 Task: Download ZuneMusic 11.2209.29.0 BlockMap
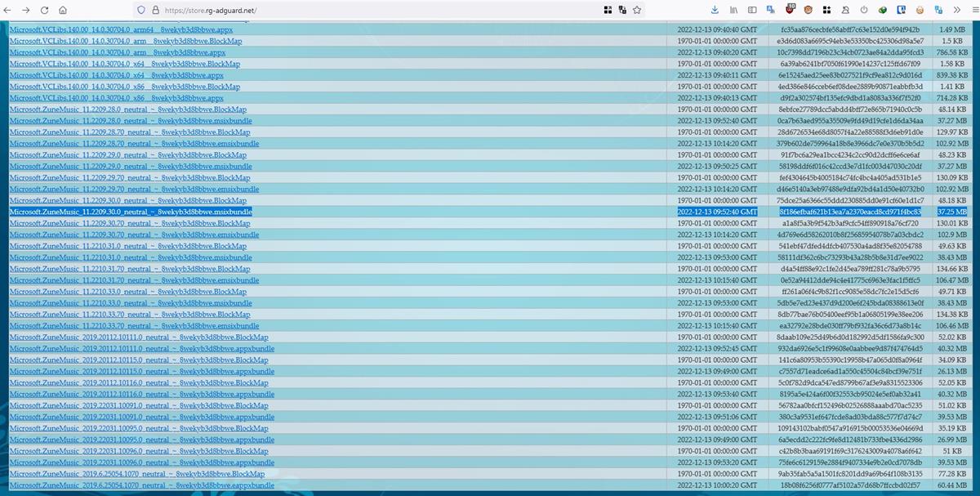[127, 155]
